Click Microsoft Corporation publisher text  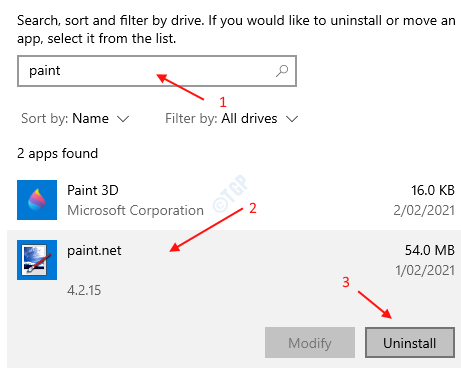(x=135, y=210)
